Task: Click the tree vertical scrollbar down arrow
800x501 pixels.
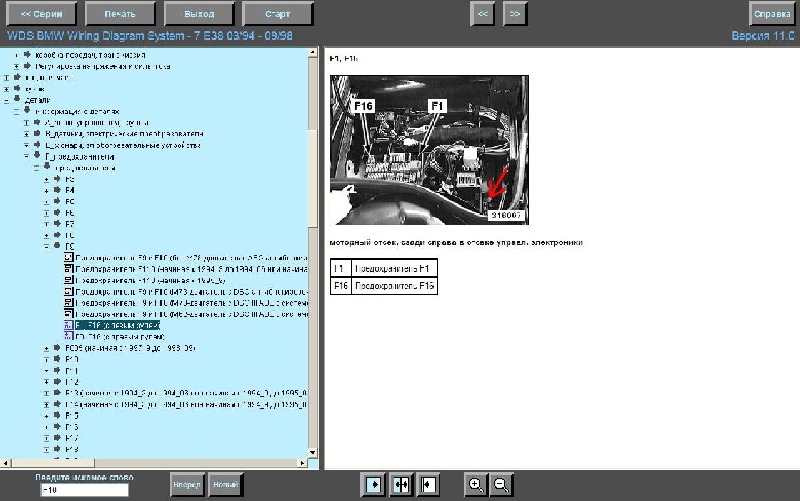Action: pyautogui.click(x=313, y=453)
